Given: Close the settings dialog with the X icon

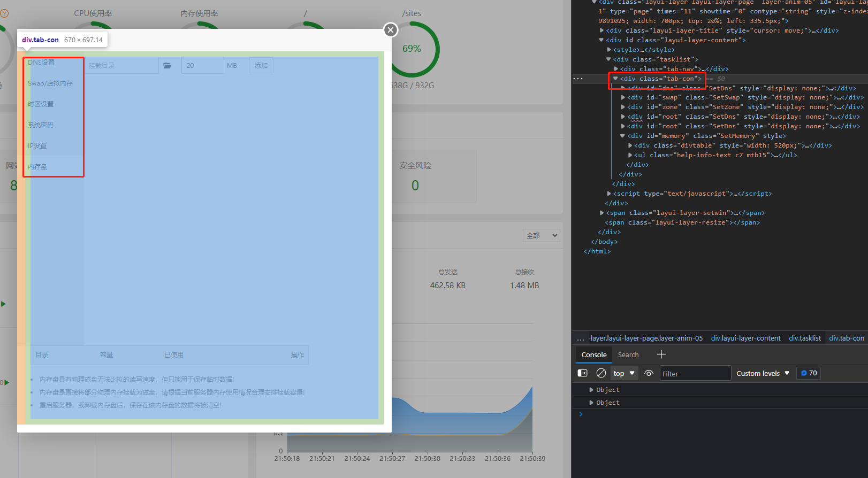Looking at the screenshot, I should [391, 30].
